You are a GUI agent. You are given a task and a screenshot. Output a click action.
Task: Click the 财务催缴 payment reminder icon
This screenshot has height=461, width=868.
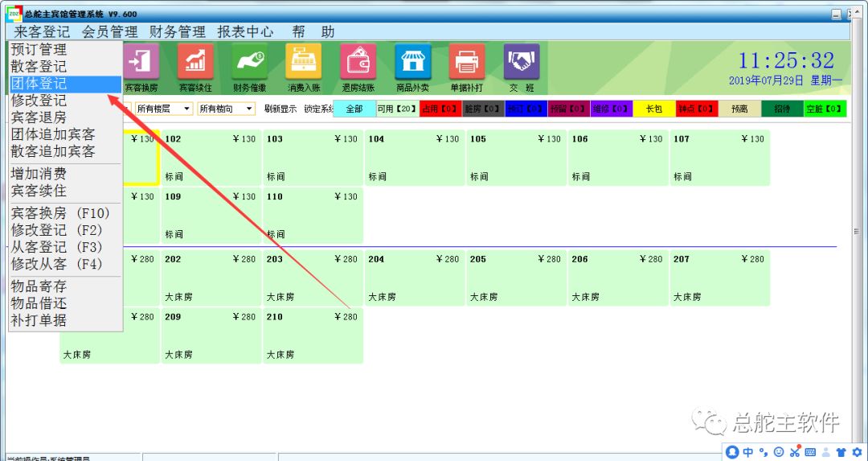249,62
